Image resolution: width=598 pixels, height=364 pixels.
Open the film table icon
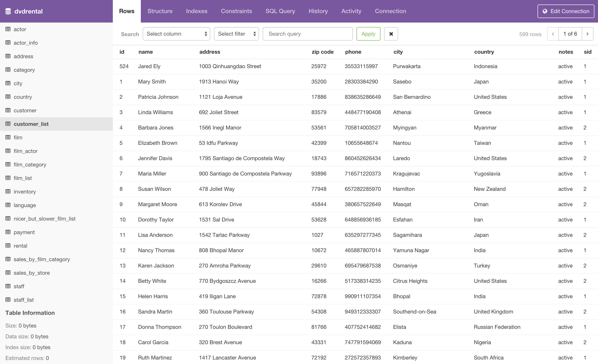click(8, 137)
